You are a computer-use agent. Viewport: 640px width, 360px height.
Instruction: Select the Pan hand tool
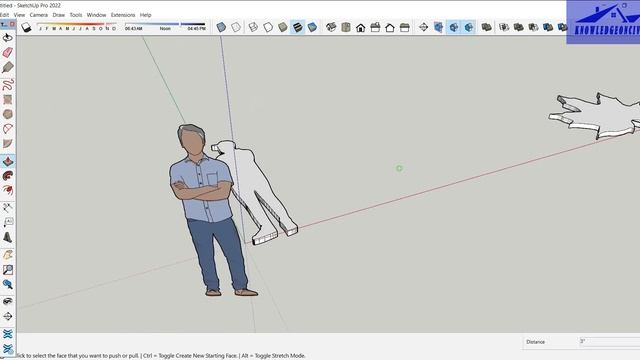7,255
